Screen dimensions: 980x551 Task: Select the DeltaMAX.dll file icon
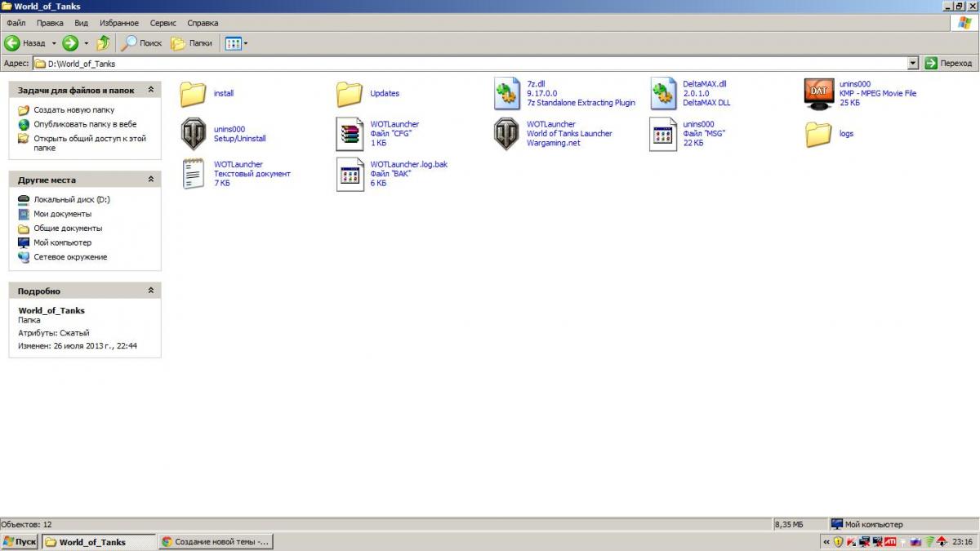point(663,94)
